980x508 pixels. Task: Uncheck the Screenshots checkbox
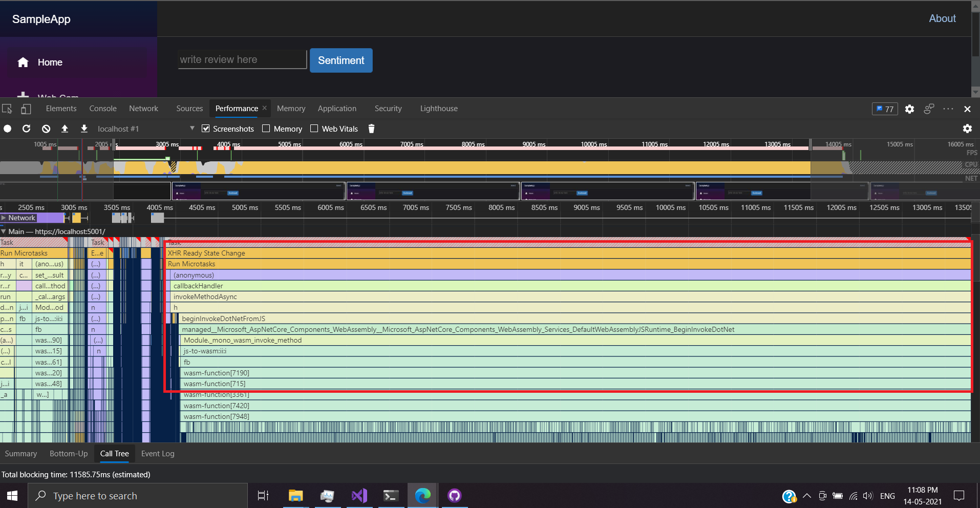pyautogui.click(x=205, y=129)
